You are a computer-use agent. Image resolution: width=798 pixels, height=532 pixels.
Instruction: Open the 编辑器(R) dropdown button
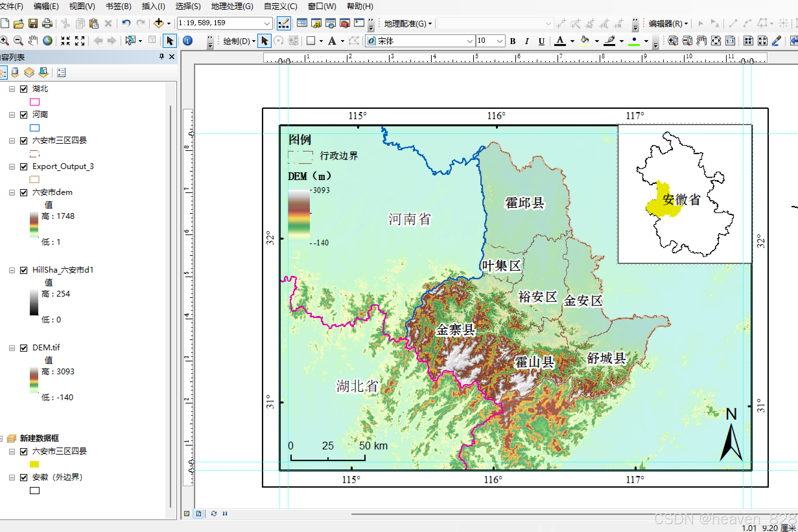pos(668,23)
